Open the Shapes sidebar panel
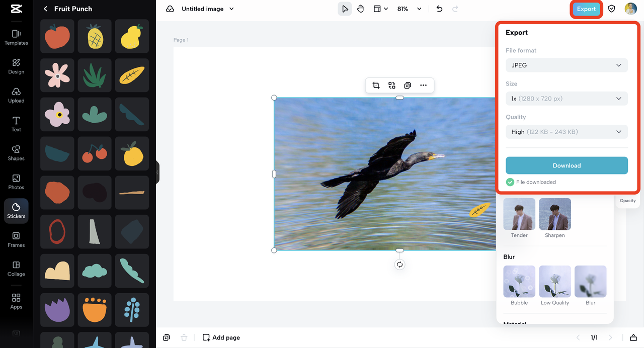This screenshot has width=644, height=348. pos(16,153)
